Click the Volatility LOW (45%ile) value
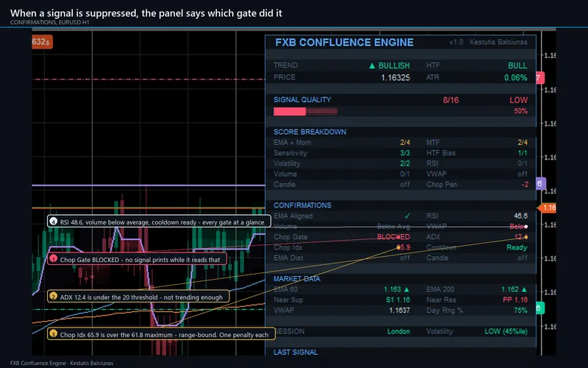 506,332
